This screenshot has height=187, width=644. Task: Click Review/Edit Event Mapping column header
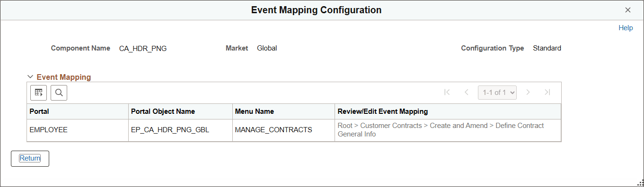click(x=383, y=111)
